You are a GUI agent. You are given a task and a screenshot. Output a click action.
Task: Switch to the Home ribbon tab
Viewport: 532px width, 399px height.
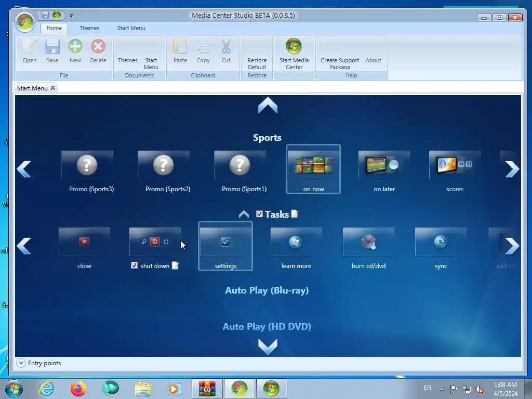(54, 28)
